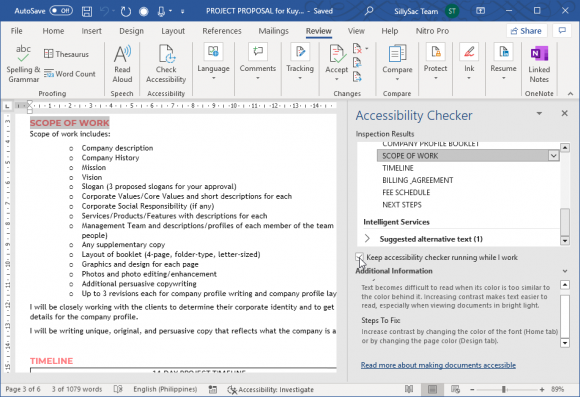Image resolution: width=580 pixels, height=397 pixels.
Task: Open Read more about making documents accessible
Action: coord(438,365)
